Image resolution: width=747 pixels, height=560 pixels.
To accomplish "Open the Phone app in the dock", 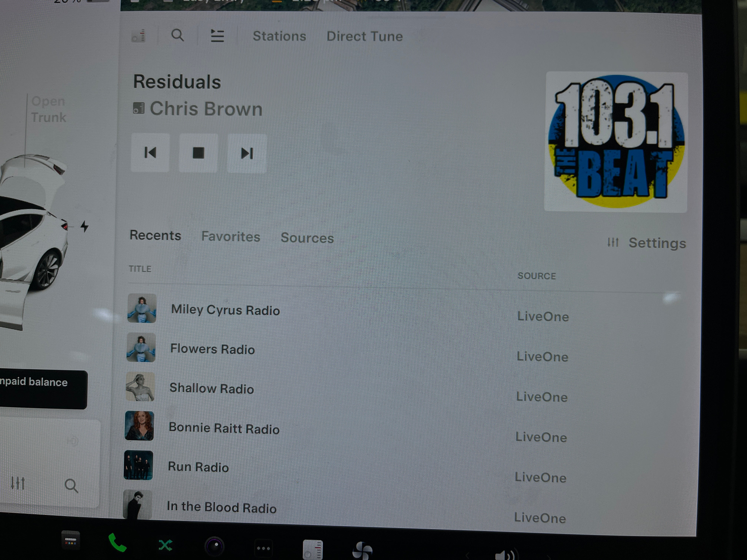I will (x=117, y=543).
